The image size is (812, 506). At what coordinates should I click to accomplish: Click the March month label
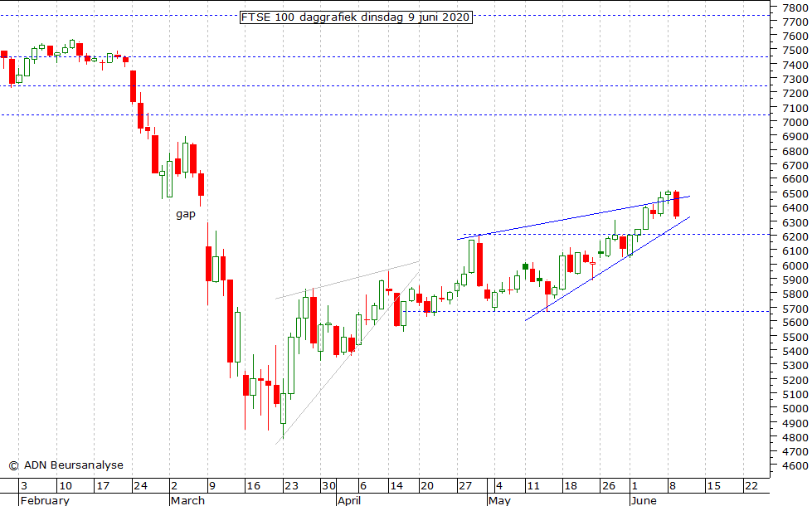pos(188,500)
